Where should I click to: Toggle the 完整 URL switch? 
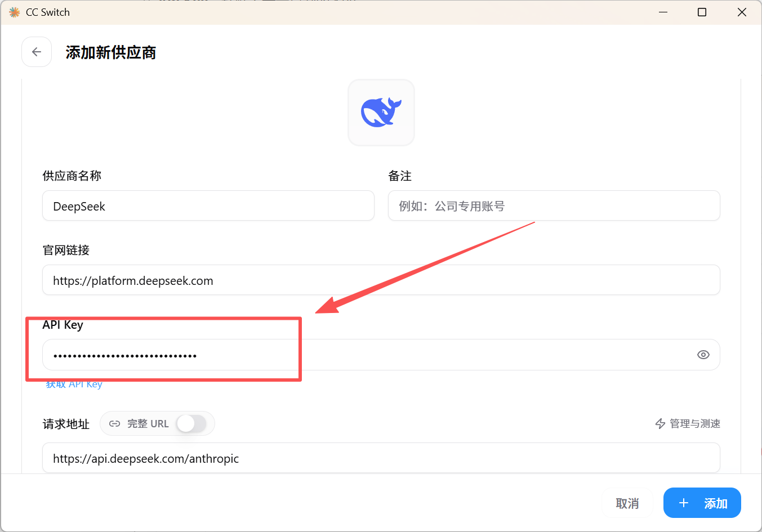(191, 423)
